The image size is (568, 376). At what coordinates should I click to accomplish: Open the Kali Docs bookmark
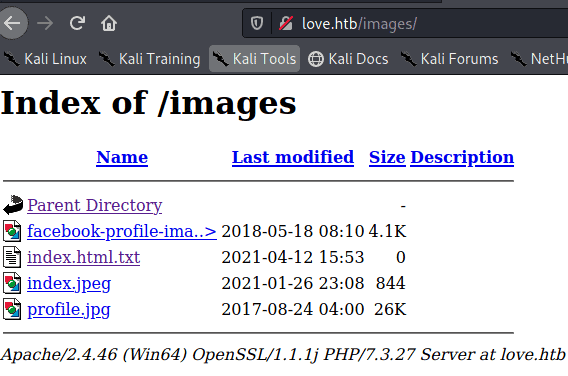click(x=348, y=59)
